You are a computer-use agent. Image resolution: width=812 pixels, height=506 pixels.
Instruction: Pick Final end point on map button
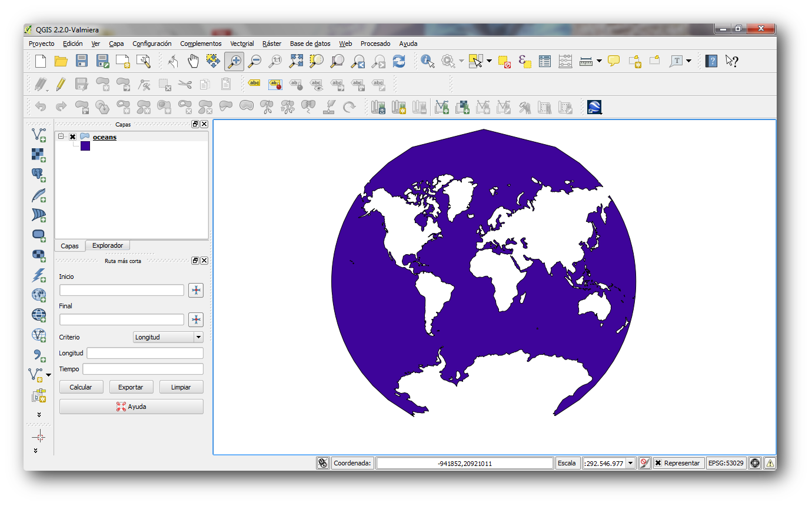[x=196, y=319]
